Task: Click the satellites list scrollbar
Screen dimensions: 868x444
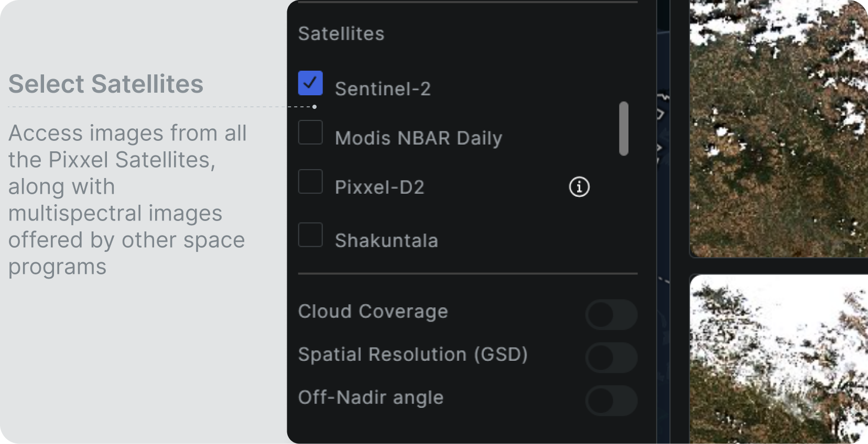Action: tap(624, 129)
